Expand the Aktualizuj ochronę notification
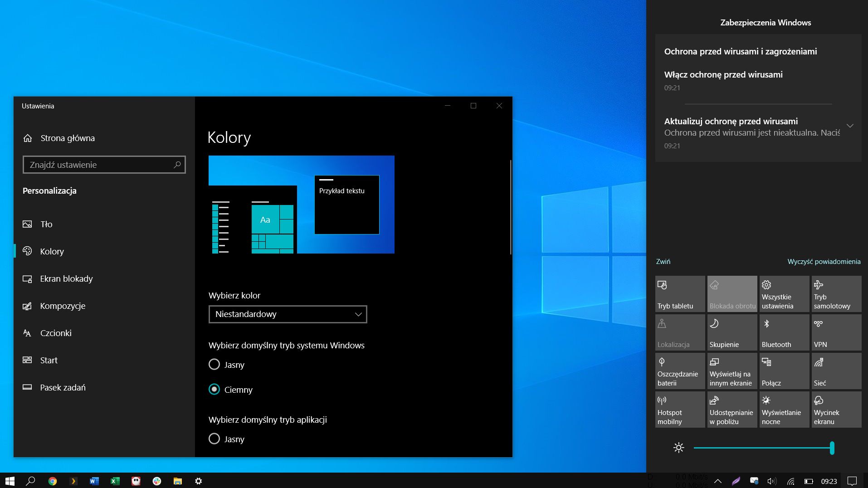Screen dimensions: 868x488 point(850,126)
